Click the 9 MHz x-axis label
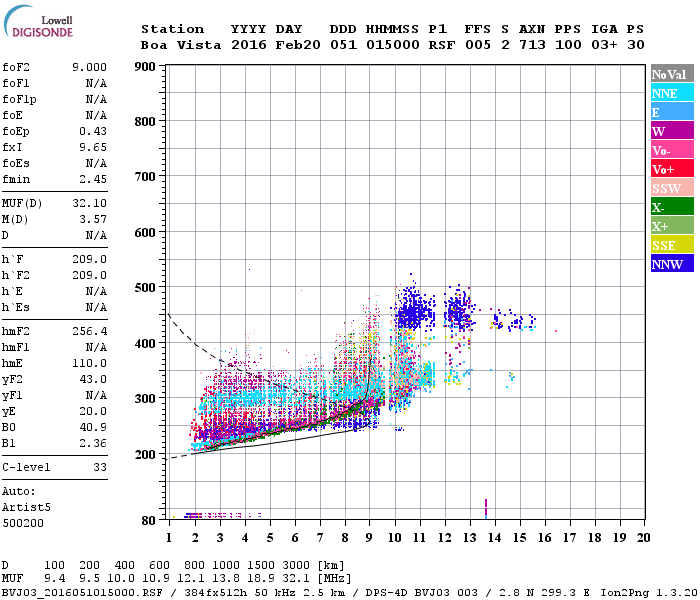 coord(369,538)
